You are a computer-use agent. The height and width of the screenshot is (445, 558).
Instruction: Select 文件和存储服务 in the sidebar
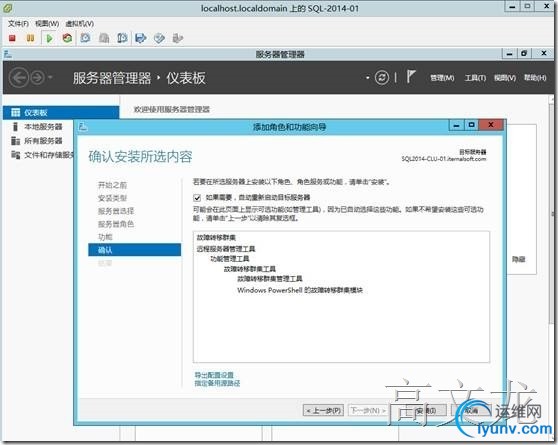[x=43, y=155]
